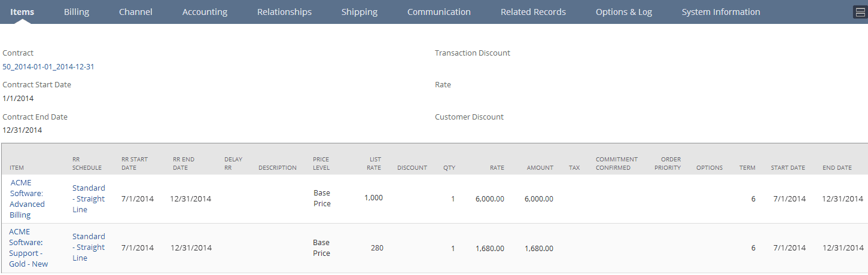Click the DELAY RR column header
868x275 pixels.
pos(233,164)
